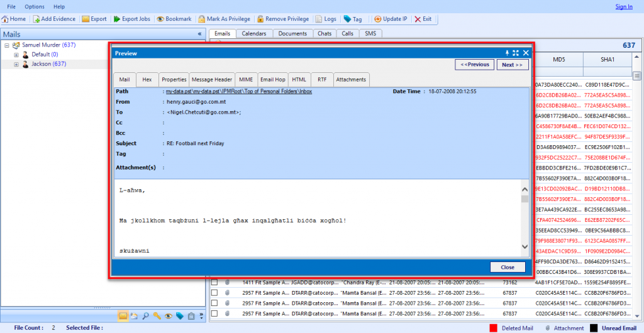Open the File menu

[11, 6]
